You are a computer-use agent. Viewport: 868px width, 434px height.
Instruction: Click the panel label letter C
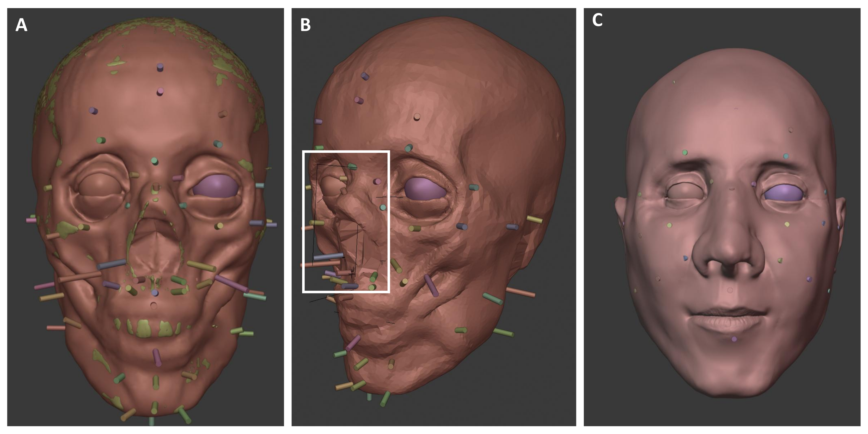point(597,20)
